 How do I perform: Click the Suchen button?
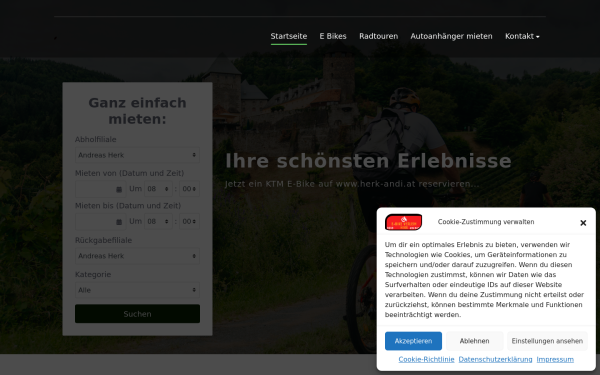pyautogui.click(x=137, y=314)
